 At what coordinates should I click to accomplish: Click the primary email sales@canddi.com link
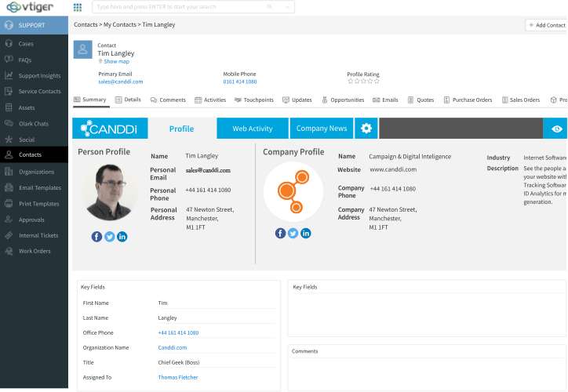click(121, 82)
